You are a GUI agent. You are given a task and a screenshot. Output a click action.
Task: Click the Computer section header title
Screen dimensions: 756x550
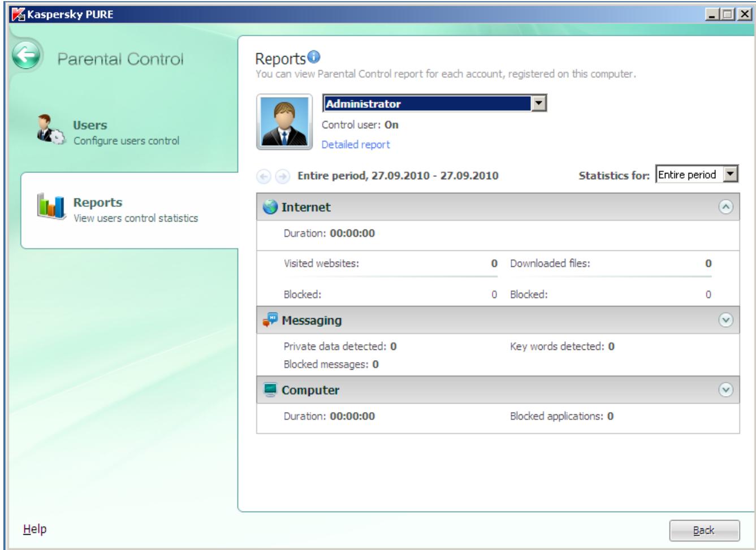click(x=310, y=391)
